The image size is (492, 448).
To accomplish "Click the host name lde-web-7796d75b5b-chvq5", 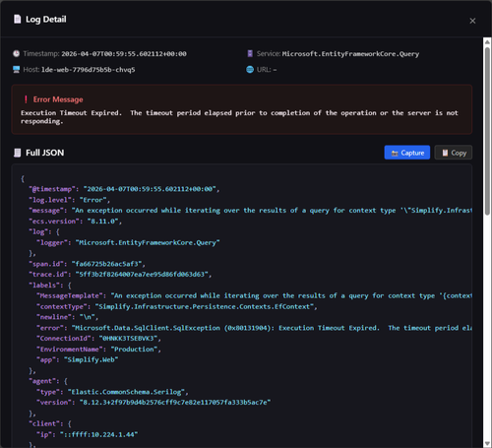I will 89,70.
